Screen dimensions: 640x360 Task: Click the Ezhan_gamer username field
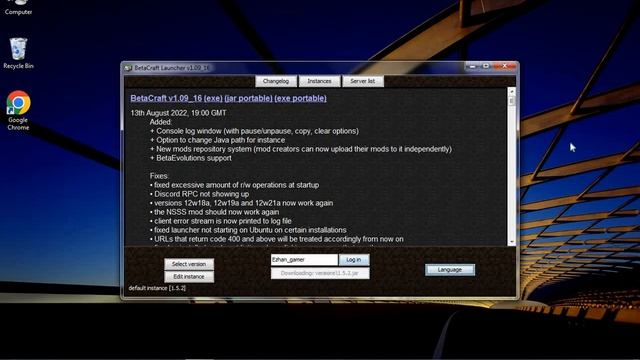click(304, 260)
